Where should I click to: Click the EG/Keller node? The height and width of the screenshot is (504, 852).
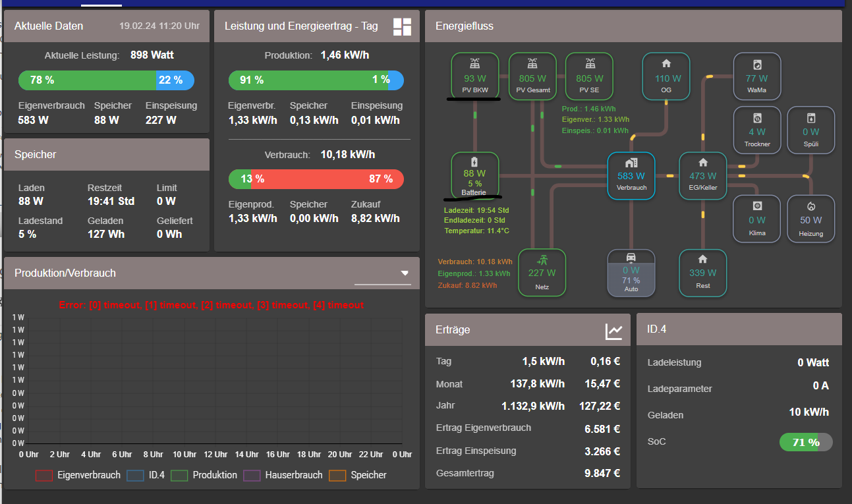(x=702, y=175)
